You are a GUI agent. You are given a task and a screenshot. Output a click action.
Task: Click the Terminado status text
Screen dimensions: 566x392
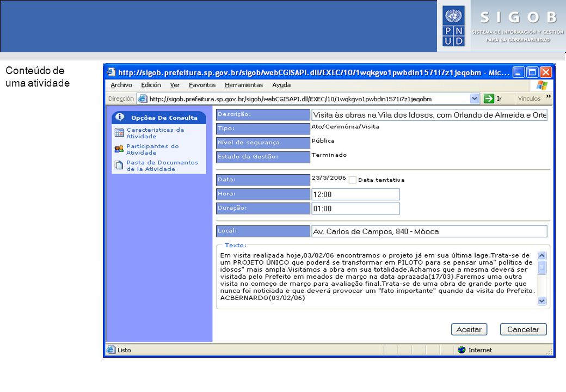click(329, 155)
